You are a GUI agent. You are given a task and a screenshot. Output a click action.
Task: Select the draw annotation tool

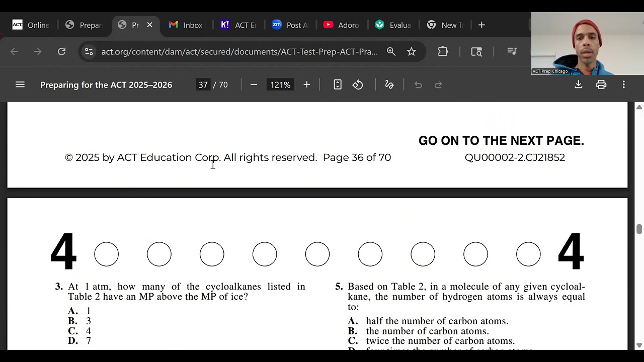coord(389,85)
